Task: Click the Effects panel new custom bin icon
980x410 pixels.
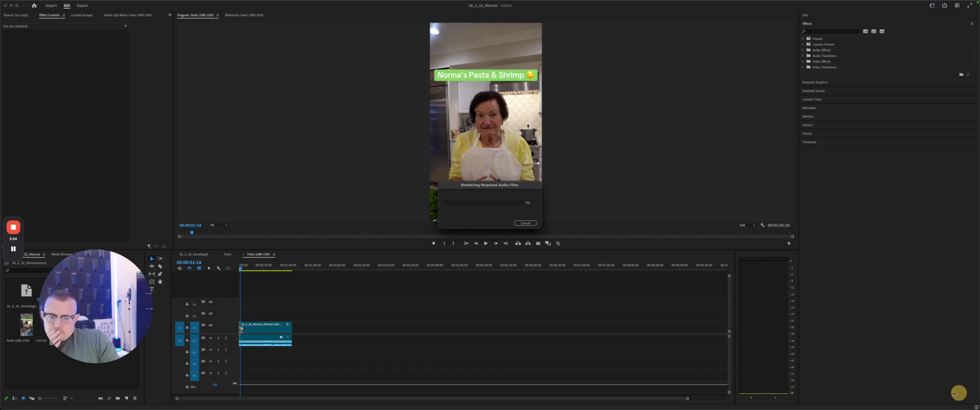Action: 961,74
